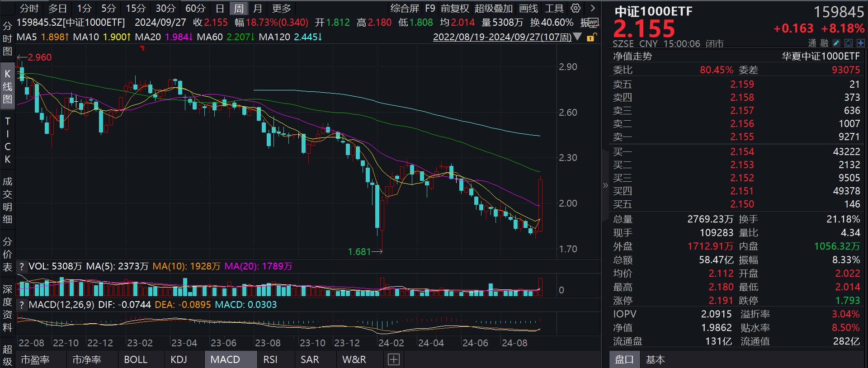The height and width of the screenshot is (368, 868).
Task: Collapse the side panel with double-arrow handle
Action: (605, 185)
